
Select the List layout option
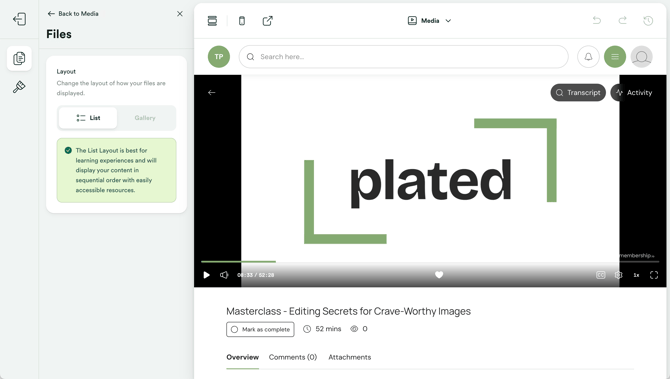[x=88, y=118]
